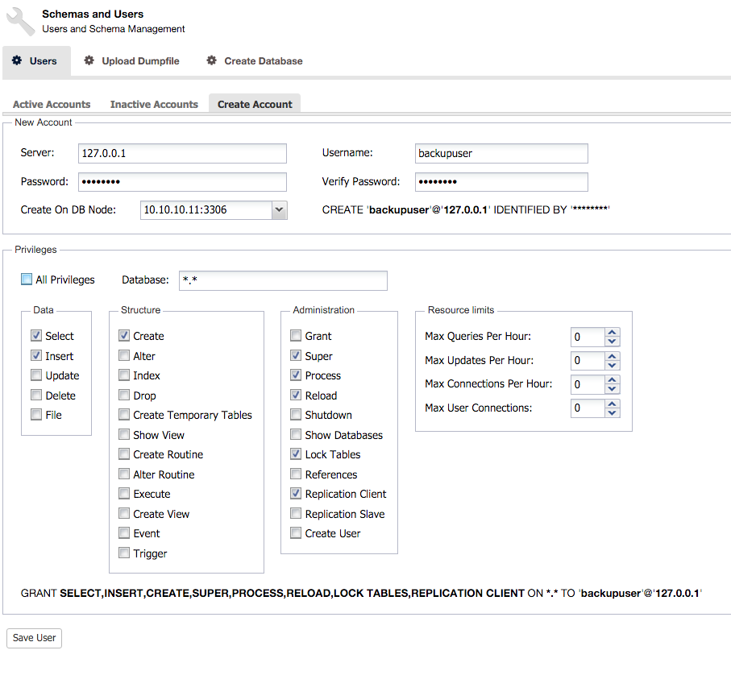Click the Database field showing *.*

click(283, 280)
